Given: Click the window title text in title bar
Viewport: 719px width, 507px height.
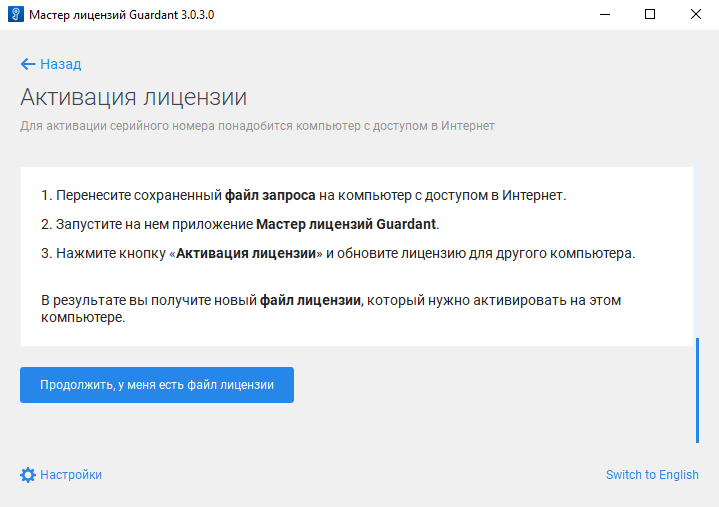Looking at the screenshot, I should [x=121, y=15].
